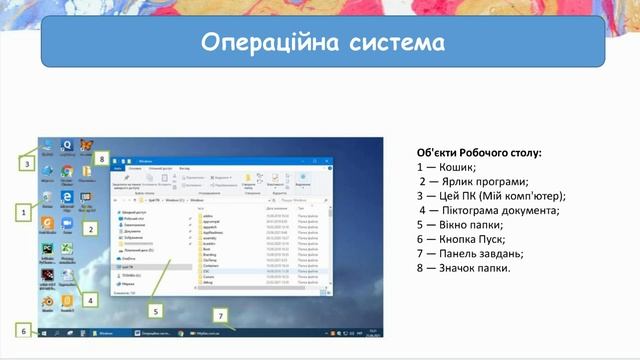Open Properties in the Explorer ribbon
This screenshot has width=640, height=360.
(x=275, y=181)
